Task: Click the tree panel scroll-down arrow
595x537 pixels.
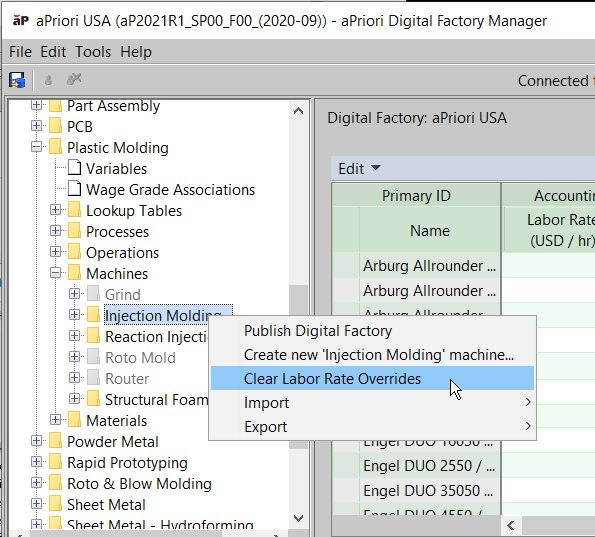Action: click(299, 518)
